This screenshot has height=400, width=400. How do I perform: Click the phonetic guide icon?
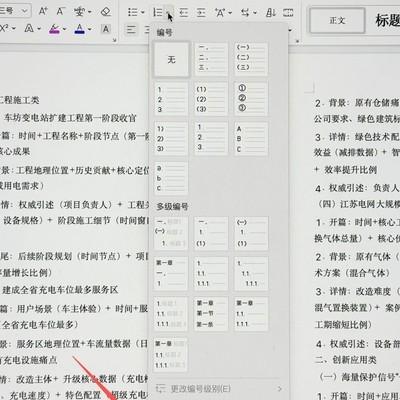pyautogui.click(x=80, y=12)
